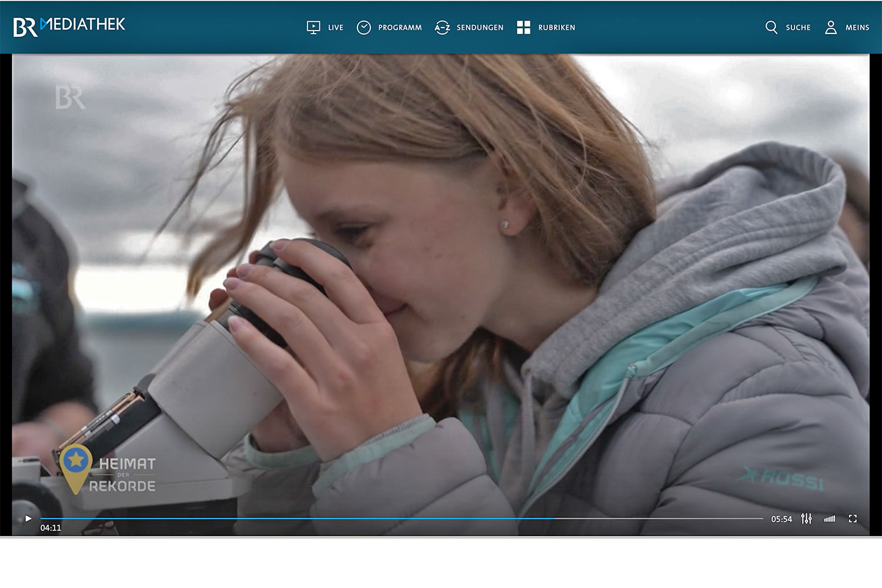Click the Live TV screen icon

[x=313, y=27]
